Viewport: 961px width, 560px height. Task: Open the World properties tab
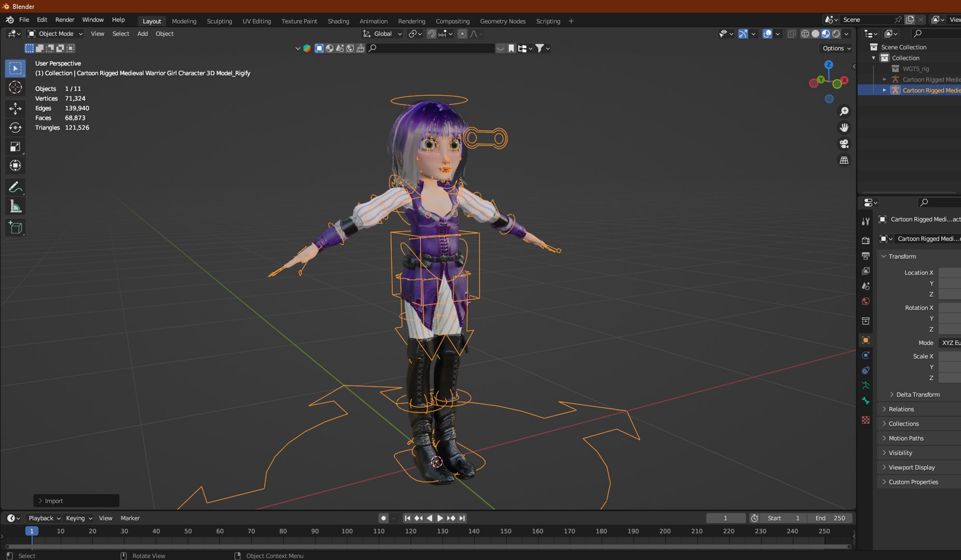click(x=866, y=301)
